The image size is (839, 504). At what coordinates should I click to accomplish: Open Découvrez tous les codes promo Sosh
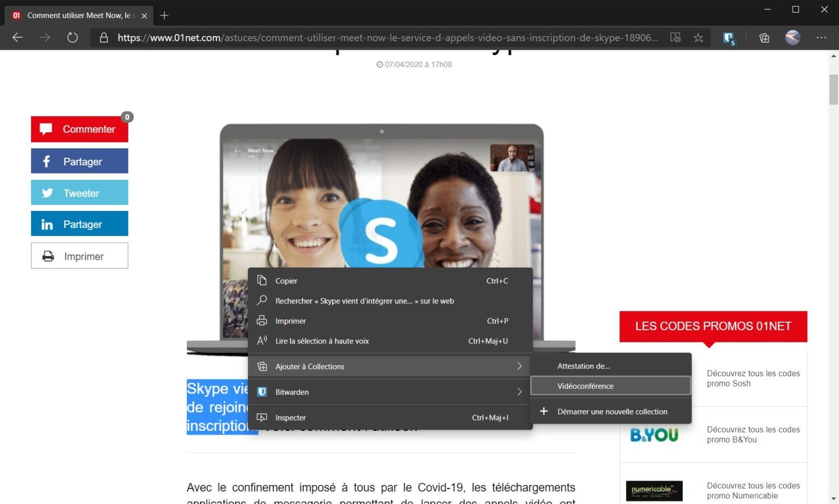tap(753, 378)
